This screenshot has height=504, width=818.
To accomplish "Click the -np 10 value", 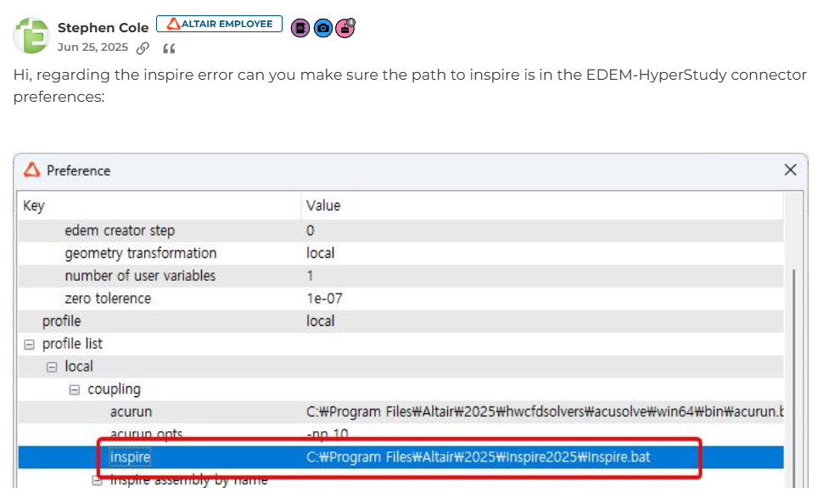I will coord(327,434).
